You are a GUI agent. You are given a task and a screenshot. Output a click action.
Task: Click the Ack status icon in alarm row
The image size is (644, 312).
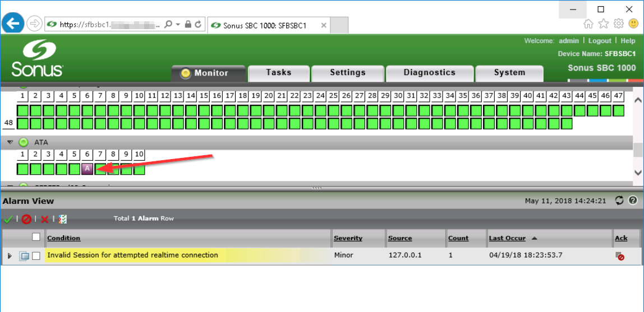pos(620,256)
